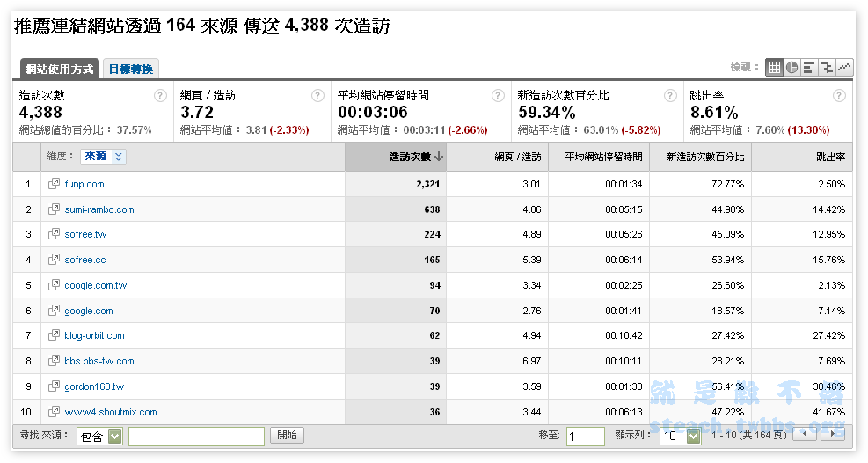Click the help icon for 造訪次數 summary
The height and width of the screenshot is (463, 868).
160,95
